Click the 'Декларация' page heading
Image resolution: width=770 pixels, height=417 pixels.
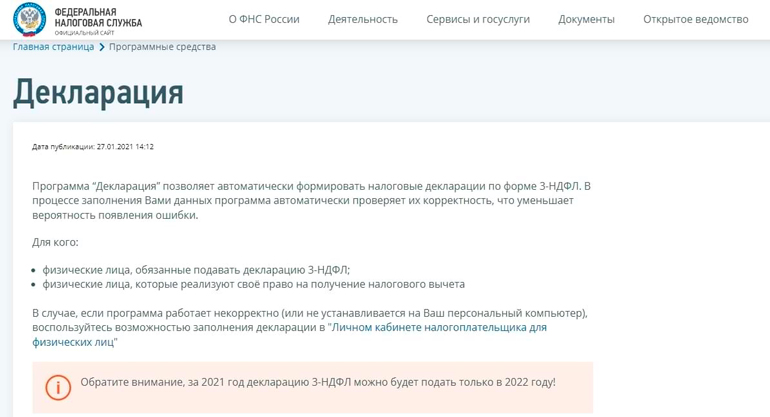pyautogui.click(x=98, y=92)
